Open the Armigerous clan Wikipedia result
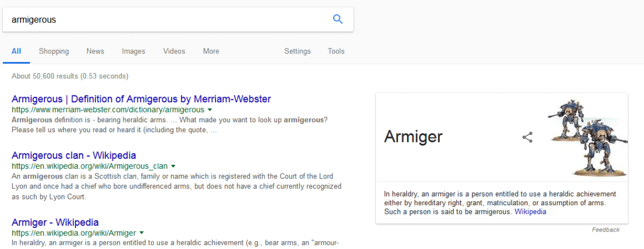The width and height of the screenshot is (644, 249). click(74, 155)
